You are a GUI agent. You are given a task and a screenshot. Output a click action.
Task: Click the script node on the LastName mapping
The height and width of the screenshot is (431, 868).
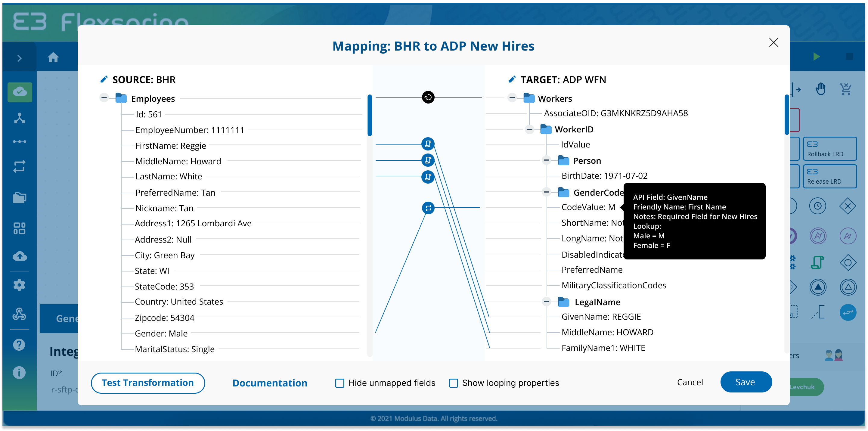pyautogui.click(x=428, y=177)
